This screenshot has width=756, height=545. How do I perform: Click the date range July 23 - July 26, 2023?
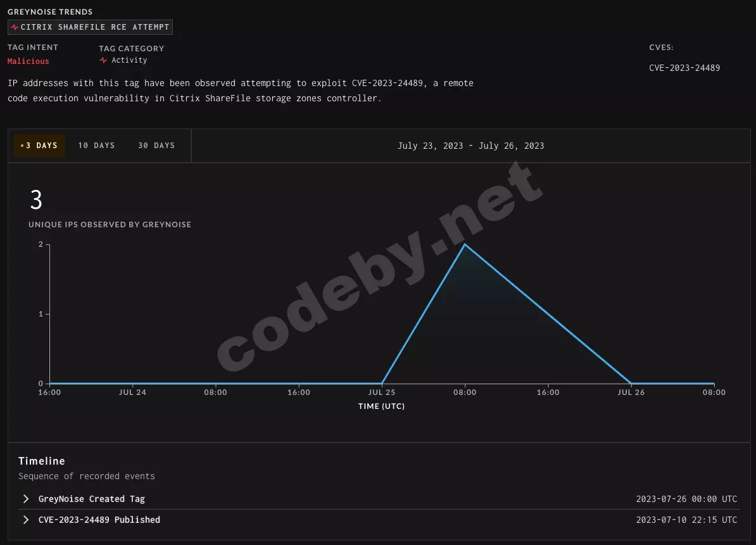[470, 146]
